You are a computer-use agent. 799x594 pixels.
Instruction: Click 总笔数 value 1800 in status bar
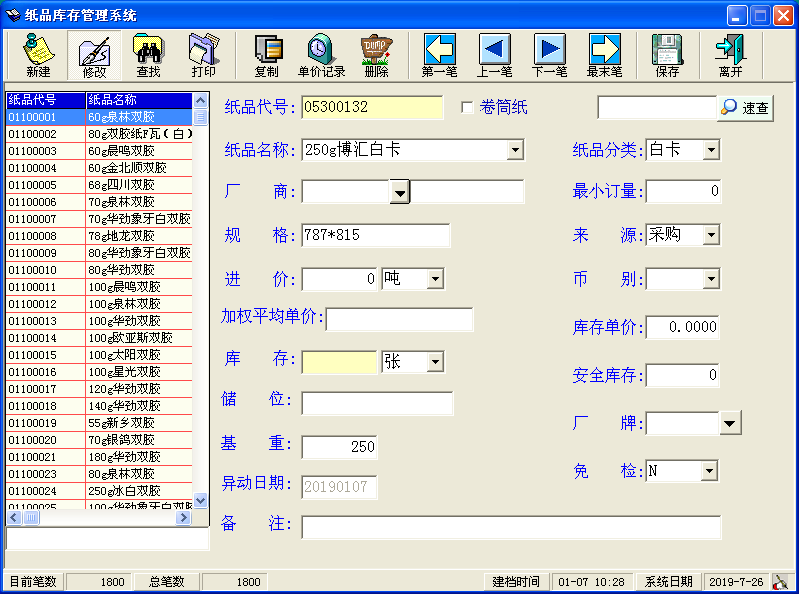point(234,582)
